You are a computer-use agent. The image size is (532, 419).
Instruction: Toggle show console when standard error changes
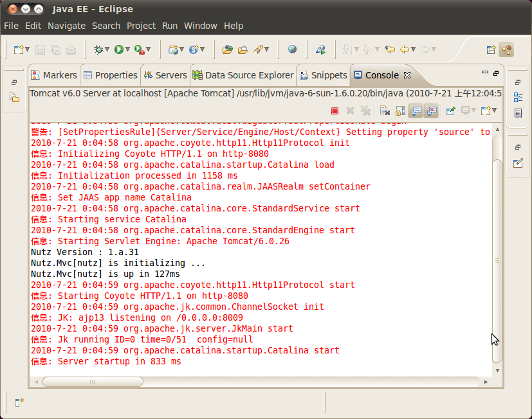[x=431, y=111]
